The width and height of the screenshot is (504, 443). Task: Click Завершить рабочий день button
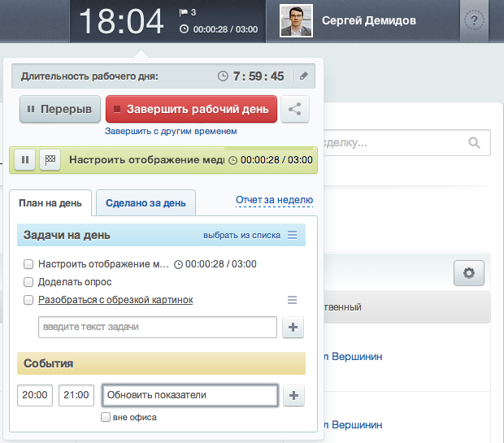point(191,109)
